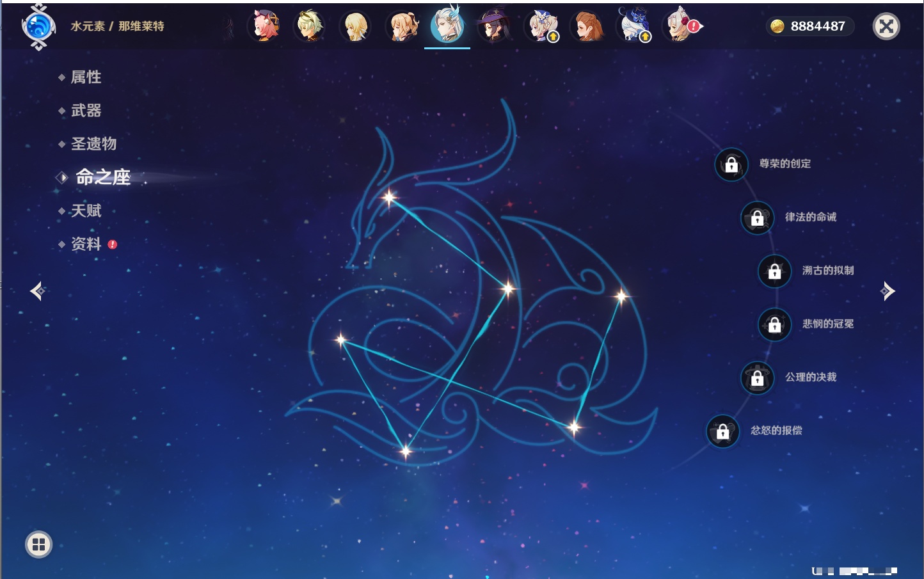Click the locked 尊荣的创定 constellation icon
This screenshot has height=579, width=924.
pos(731,165)
